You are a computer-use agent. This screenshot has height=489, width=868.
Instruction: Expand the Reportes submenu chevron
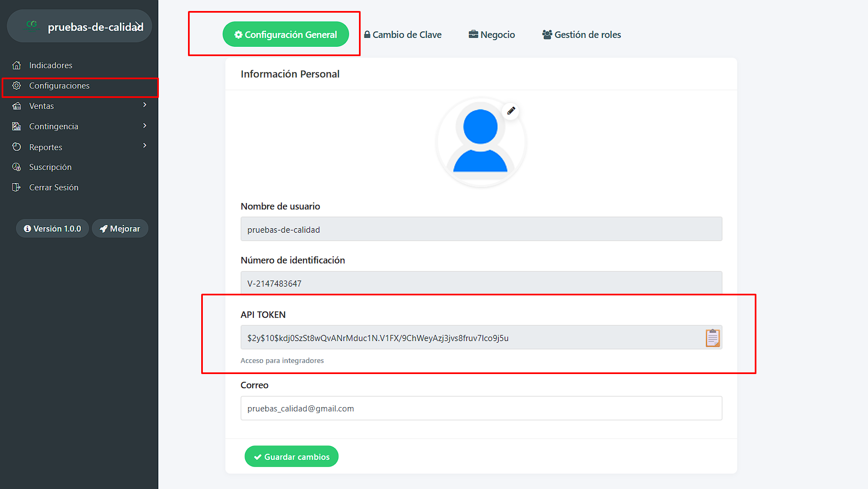145,146
